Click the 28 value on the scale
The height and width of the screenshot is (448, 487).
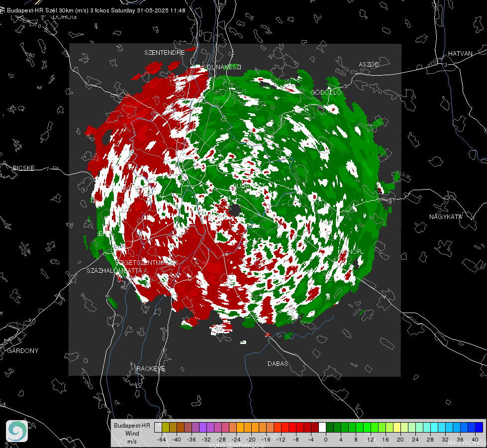coord(430,440)
